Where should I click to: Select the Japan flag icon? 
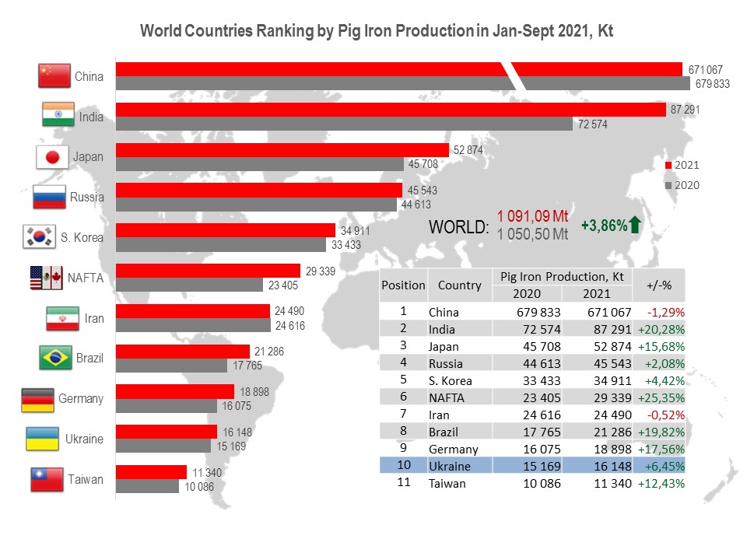(x=53, y=157)
